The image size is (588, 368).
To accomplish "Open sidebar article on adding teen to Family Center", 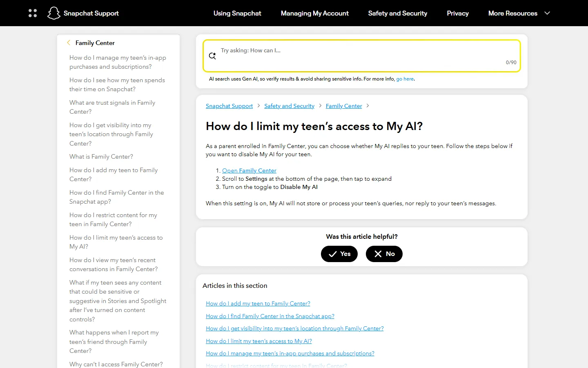I will (x=114, y=175).
